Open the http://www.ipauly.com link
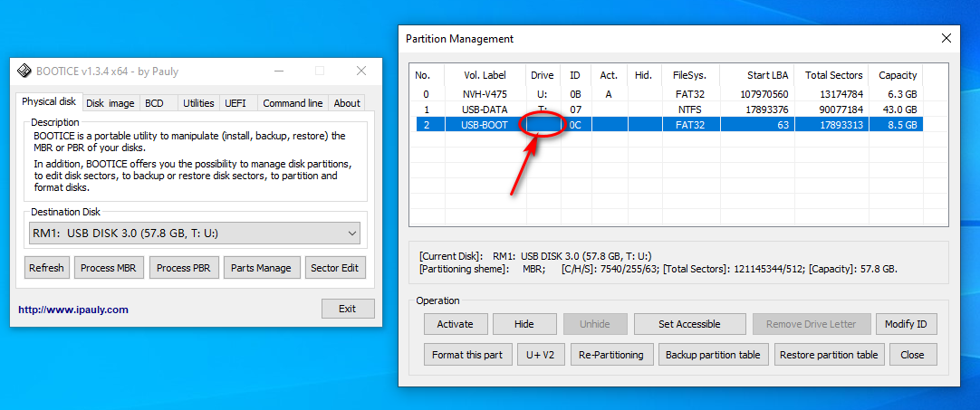Viewport: 980px width, 410px height. click(73, 310)
